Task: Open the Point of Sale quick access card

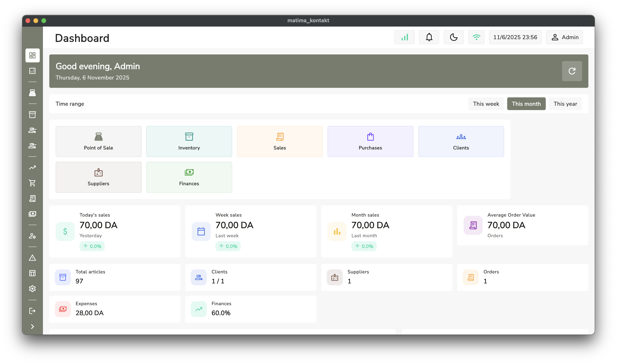Action: (98, 141)
